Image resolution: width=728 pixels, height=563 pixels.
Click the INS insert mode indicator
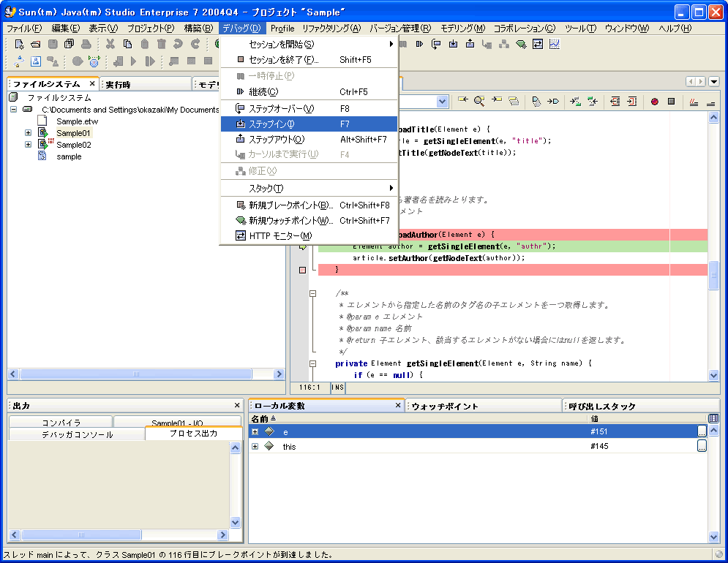point(337,387)
